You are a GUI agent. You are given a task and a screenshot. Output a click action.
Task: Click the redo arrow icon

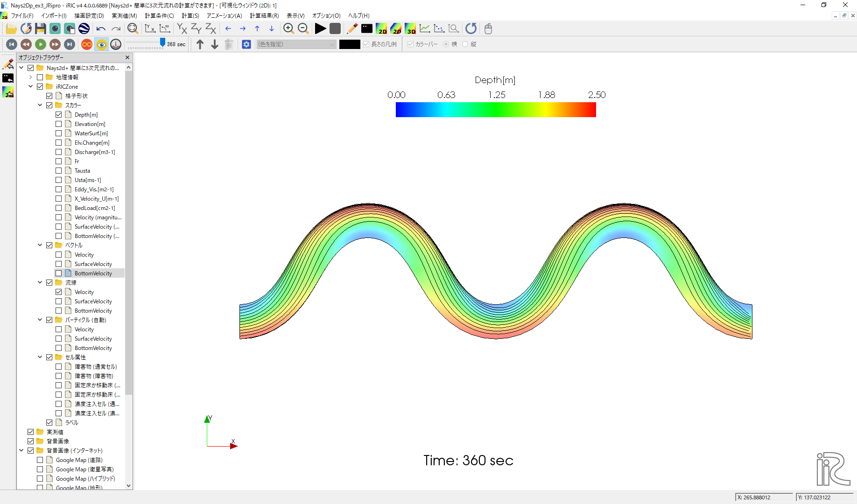[x=116, y=29]
